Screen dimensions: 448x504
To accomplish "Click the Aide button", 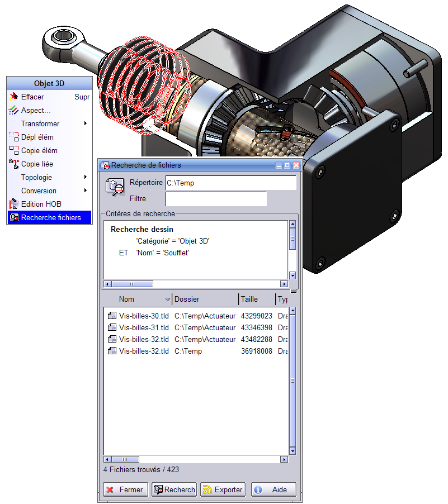I will tap(273, 489).
